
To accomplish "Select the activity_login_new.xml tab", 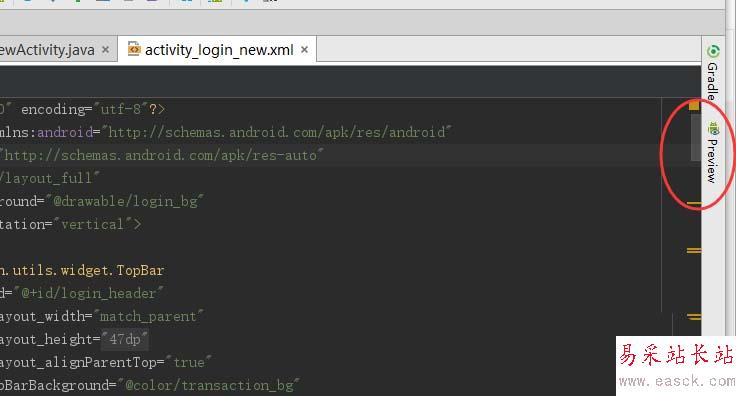I will coord(219,50).
